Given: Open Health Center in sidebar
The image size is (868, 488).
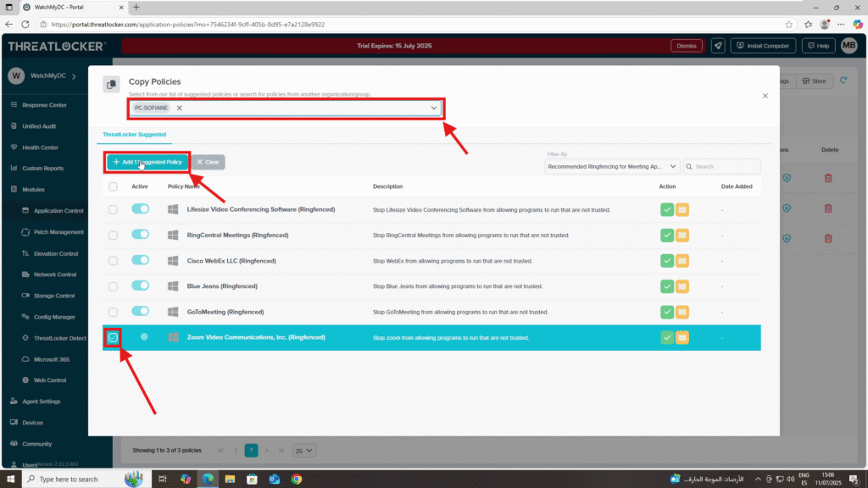Looking at the screenshot, I should pyautogui.click(x=40, y=147).
